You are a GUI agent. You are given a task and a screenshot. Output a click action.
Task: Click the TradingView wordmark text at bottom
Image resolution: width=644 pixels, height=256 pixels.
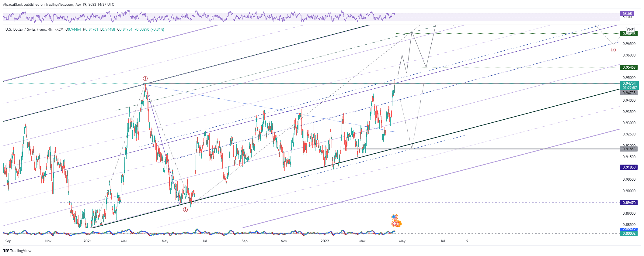pyautogui.click(x=21, y=251)
